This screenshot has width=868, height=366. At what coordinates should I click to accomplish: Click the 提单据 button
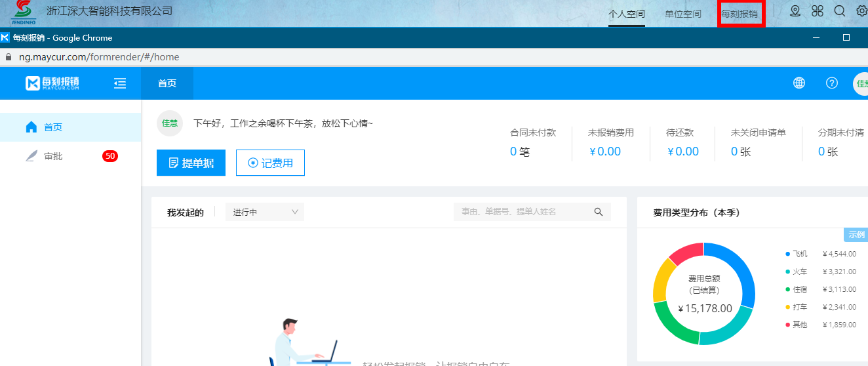coord(191,163)
